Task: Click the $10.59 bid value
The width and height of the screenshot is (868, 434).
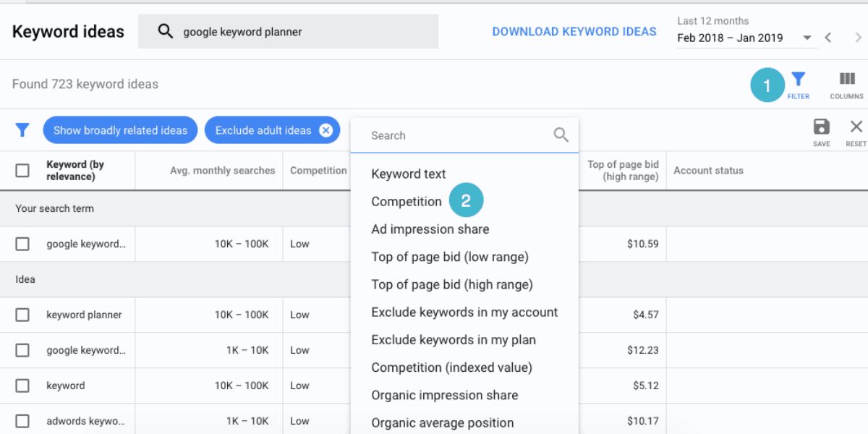Action: point(643,244)
